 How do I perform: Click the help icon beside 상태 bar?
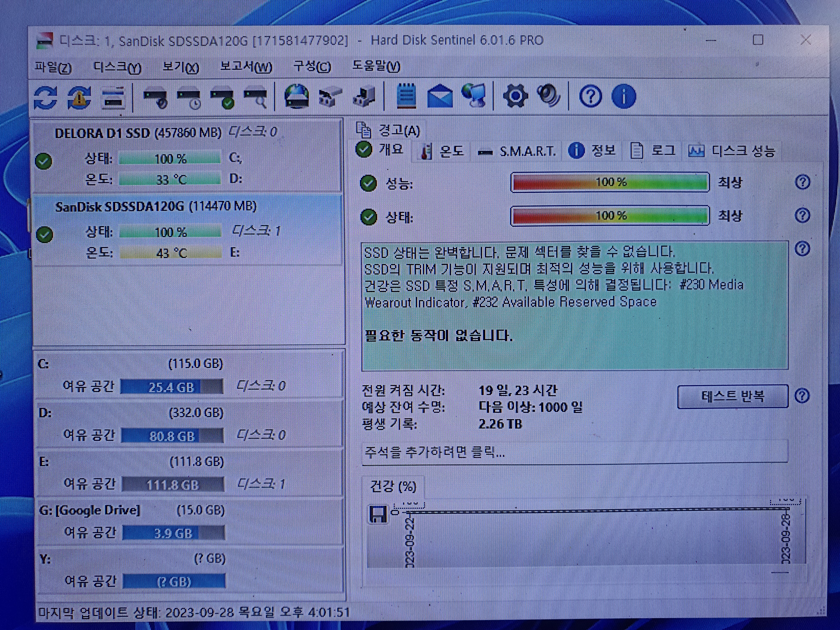click(802, 216)
